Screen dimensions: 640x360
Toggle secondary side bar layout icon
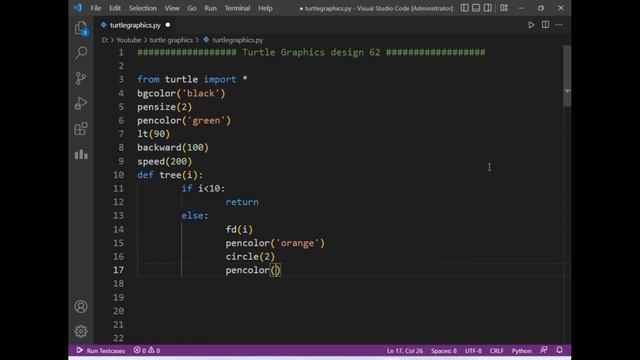click(487, 8)
